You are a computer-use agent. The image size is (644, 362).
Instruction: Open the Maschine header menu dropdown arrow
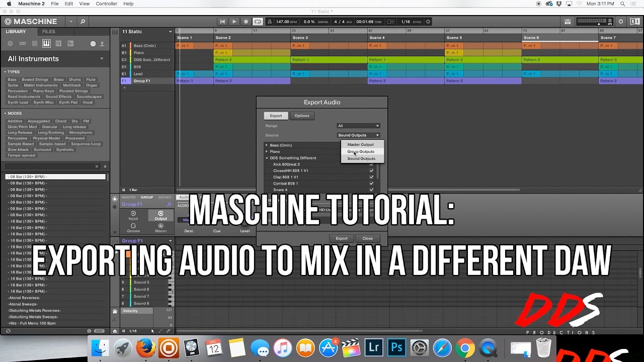pyautogui.click(x=71, y=22)
